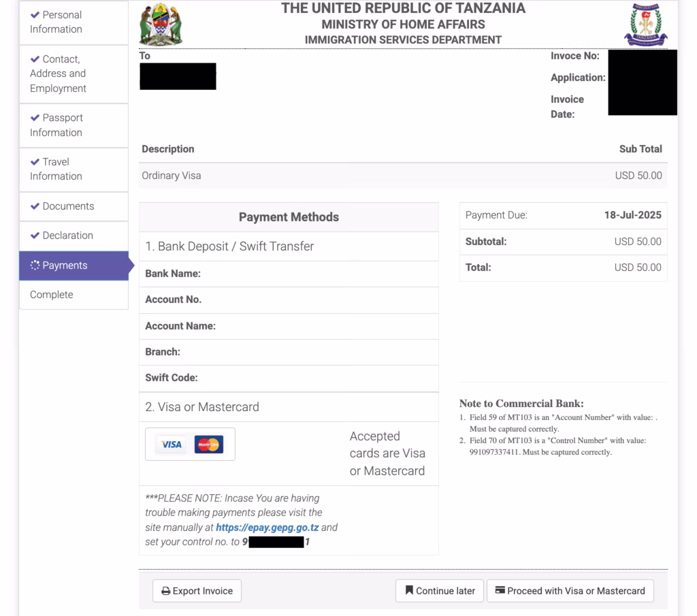This screenshot has height=616, width=697.
Task: Click the Invoce No label
Action: [x=575, y=56]
